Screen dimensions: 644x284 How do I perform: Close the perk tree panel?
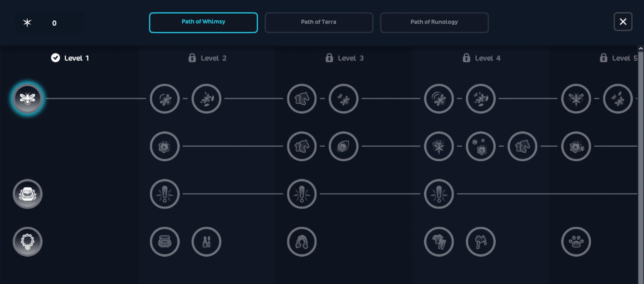(623, 22)
